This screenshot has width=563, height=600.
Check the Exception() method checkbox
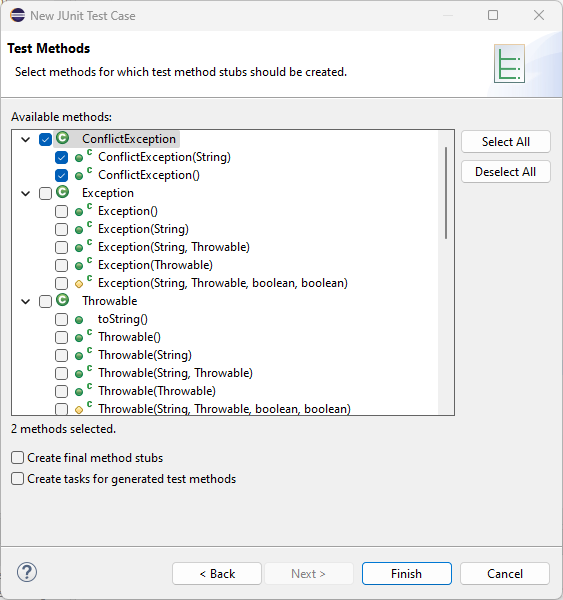(x=61, y=211)
